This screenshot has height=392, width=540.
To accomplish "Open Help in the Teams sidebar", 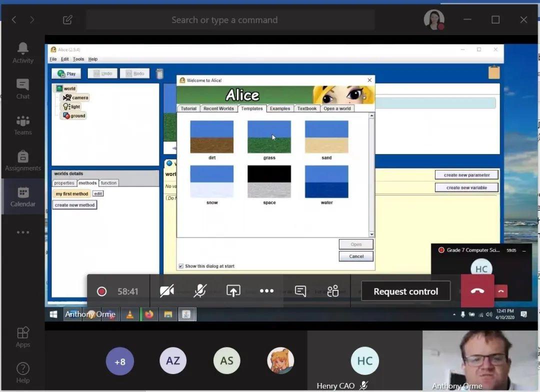I will pos(22,373).
